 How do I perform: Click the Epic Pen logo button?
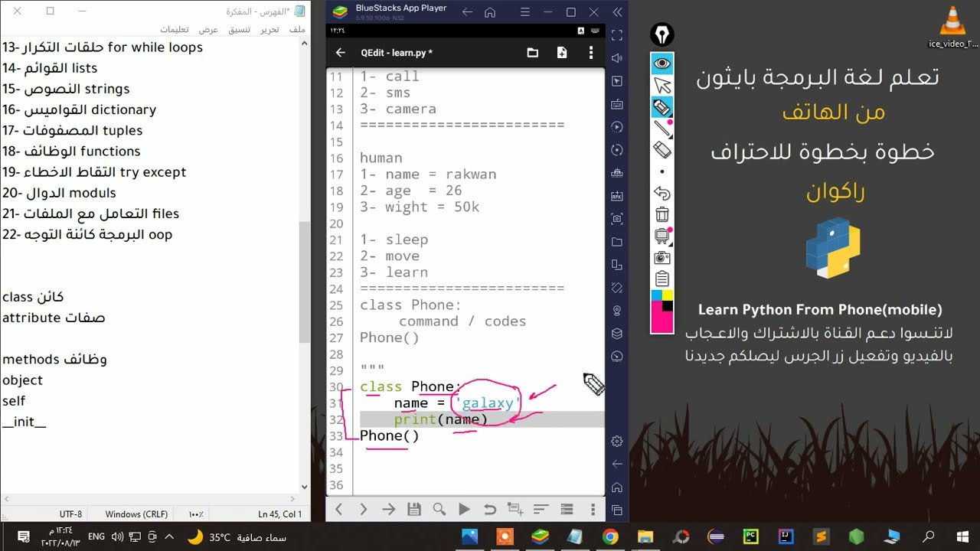tap(661, 35)
